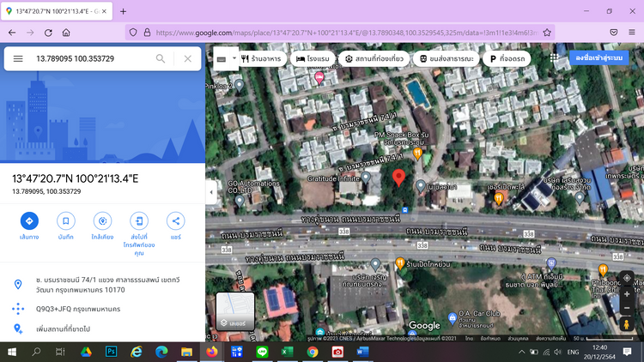
Task: Bookmark this page with the star icon
Action: (547, 33)
